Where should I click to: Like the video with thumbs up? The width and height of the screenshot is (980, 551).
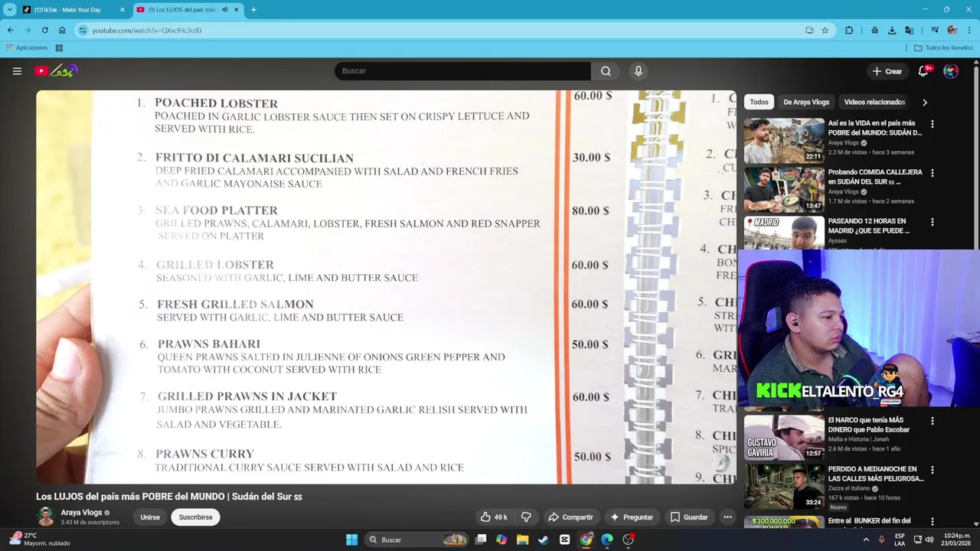click(493, 517)
